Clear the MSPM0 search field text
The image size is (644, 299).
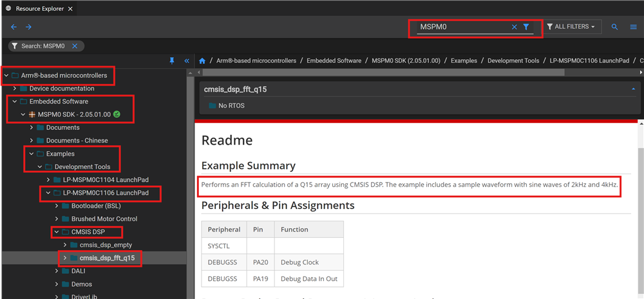click(514, 27)
